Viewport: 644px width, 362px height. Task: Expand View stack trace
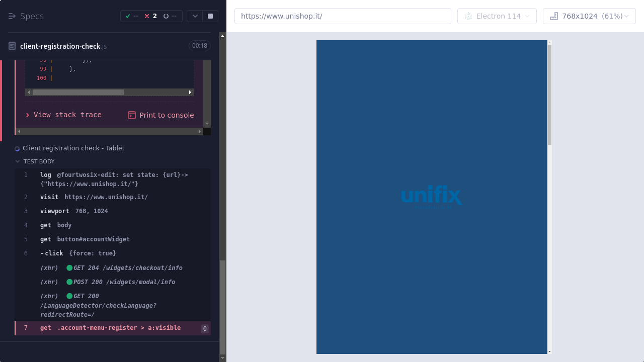click(64, 115)
